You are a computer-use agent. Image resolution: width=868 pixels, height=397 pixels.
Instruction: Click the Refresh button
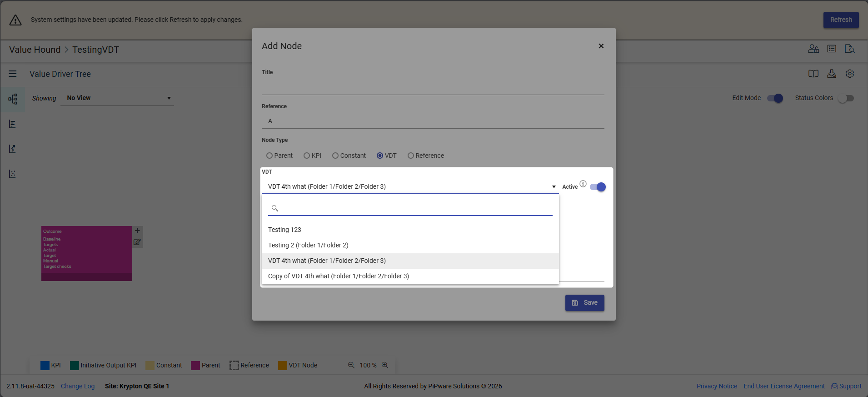tap(841, 20)
